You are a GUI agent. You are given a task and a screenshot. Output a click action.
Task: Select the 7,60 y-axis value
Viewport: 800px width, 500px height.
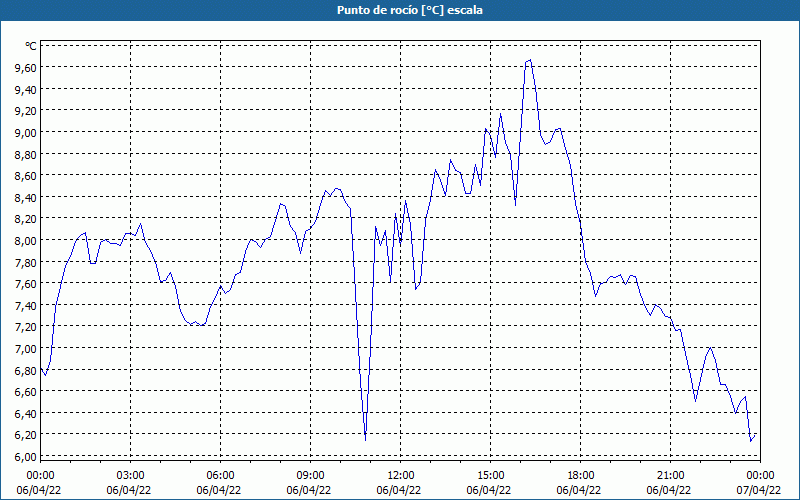pyautogui.click(x=26, y=284)
